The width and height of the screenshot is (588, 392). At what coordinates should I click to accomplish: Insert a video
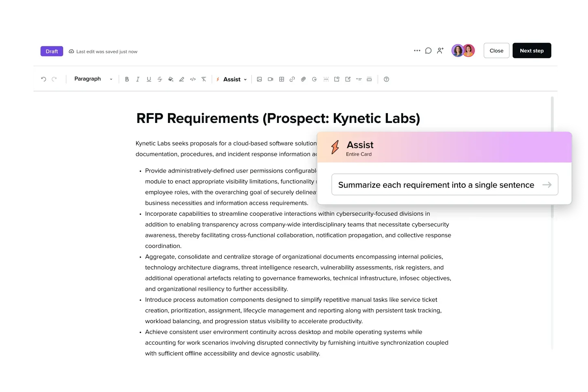270,79
